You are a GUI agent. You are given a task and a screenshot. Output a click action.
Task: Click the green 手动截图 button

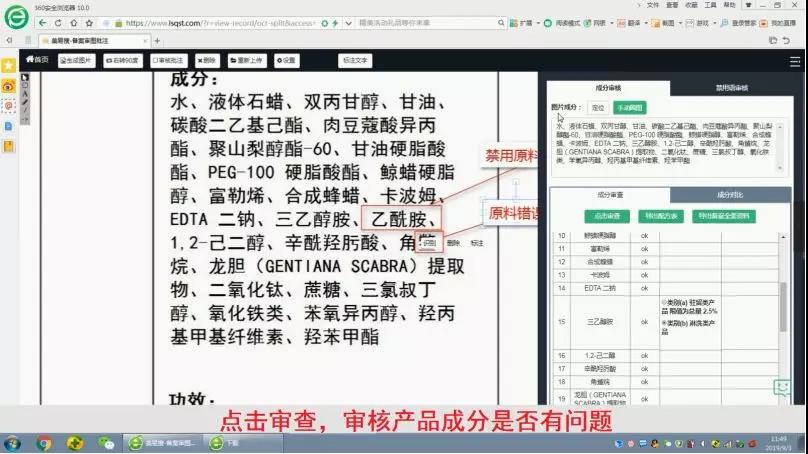[630, 108]
